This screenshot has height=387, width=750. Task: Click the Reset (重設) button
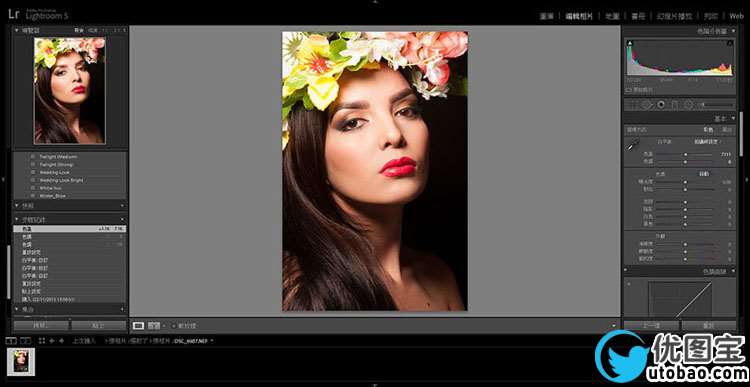709,325
